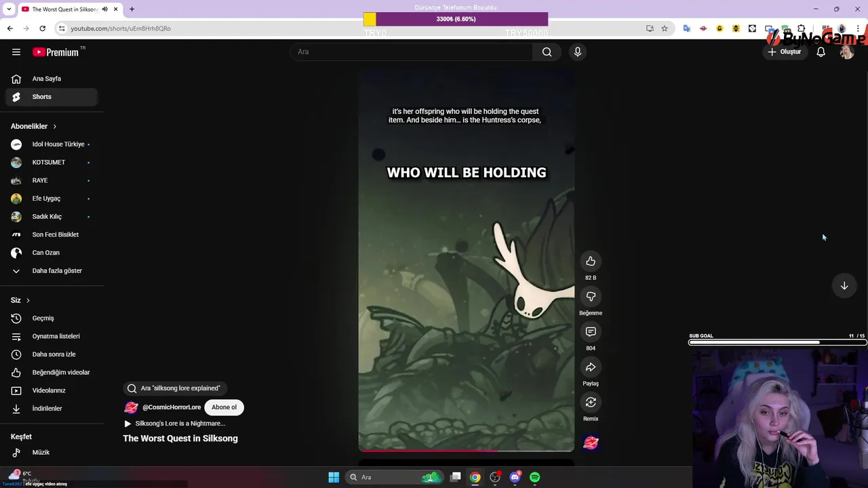Open the Chrome taskbar icon
Image resolution: width=868 pixels, height=488 pixels.
pos(475,477)
